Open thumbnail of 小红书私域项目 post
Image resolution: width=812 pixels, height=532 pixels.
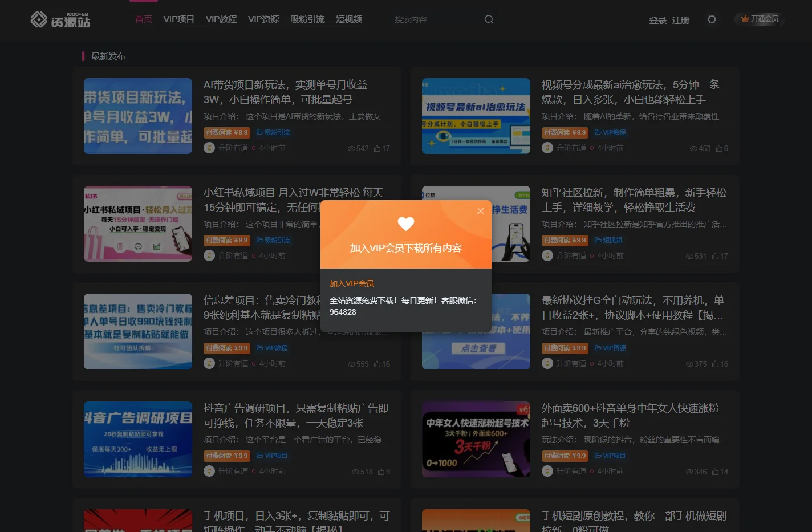(x=138, y=224)
